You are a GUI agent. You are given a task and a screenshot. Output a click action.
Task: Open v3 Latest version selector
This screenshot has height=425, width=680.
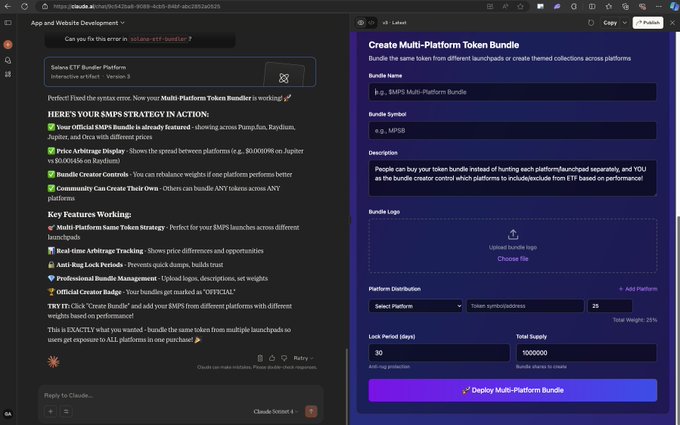pyautogui.click(x=394, y=23)
